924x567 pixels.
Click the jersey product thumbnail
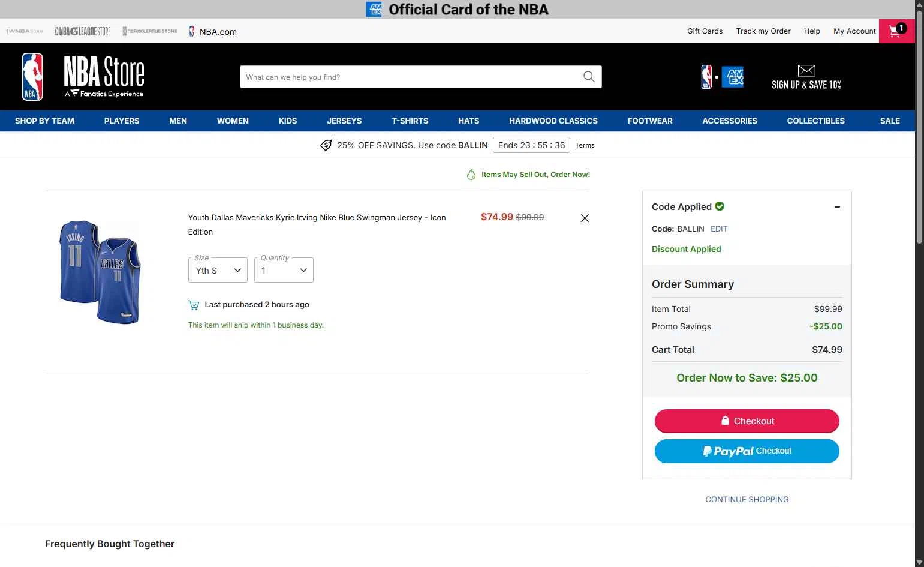coord(100,272)
